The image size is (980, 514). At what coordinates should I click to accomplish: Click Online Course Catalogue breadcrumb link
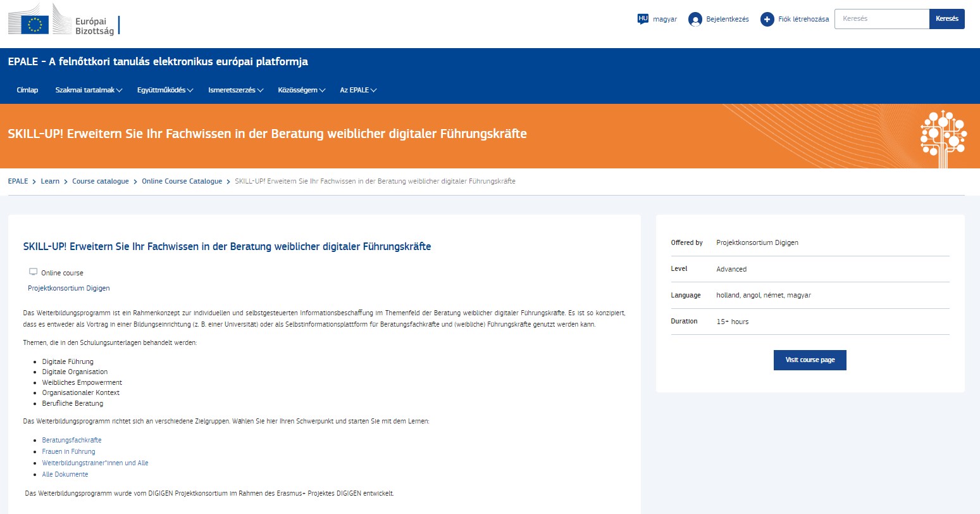click(182, 181)
